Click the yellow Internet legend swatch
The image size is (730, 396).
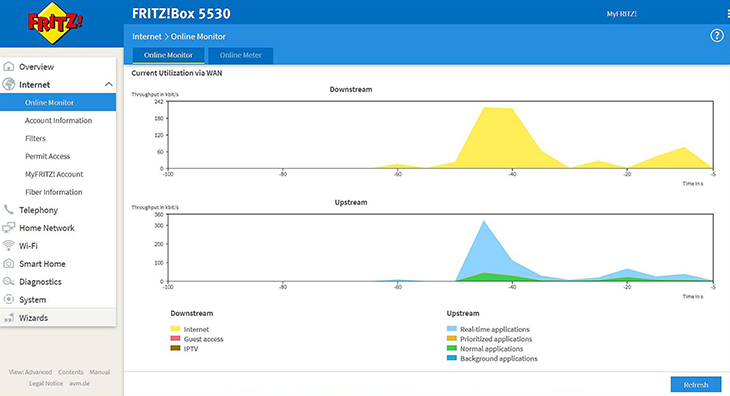175,329
